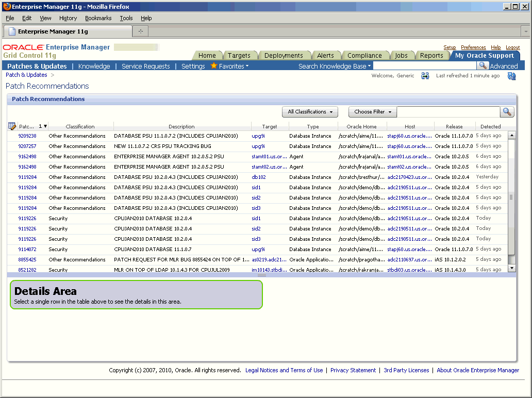Open the Home tab
This screenshot has height=398, width=532.
tap(207, 55)
